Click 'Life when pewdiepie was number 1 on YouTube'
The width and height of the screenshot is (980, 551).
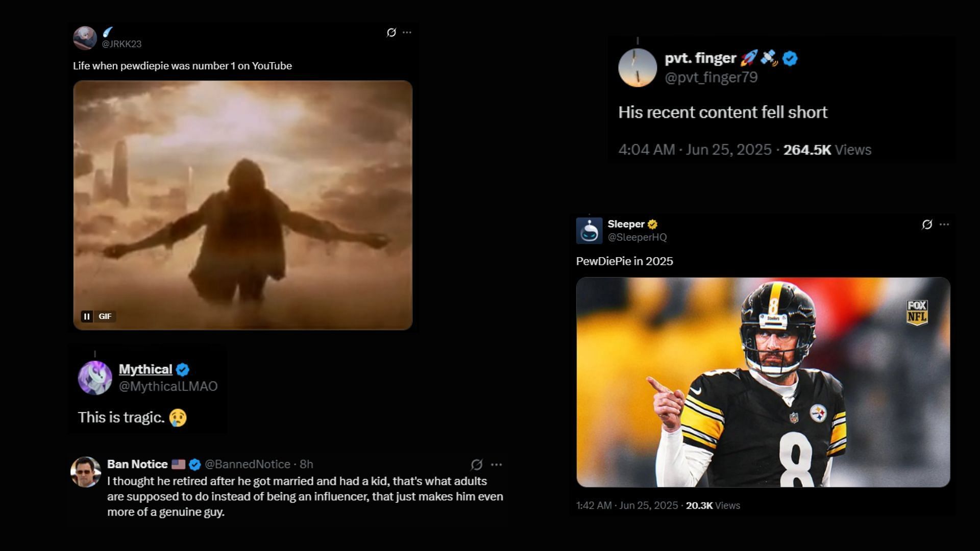[x=182, y=66]
